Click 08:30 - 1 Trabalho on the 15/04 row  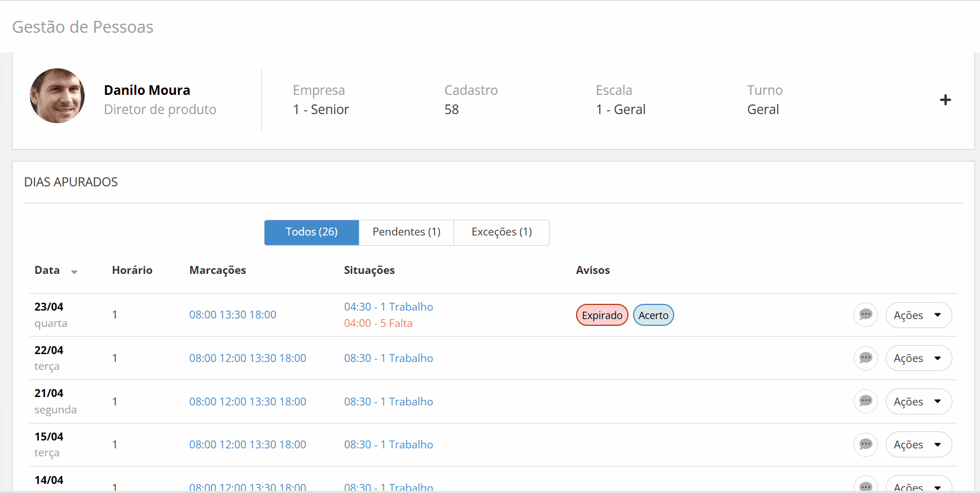(x=389, y=444)
